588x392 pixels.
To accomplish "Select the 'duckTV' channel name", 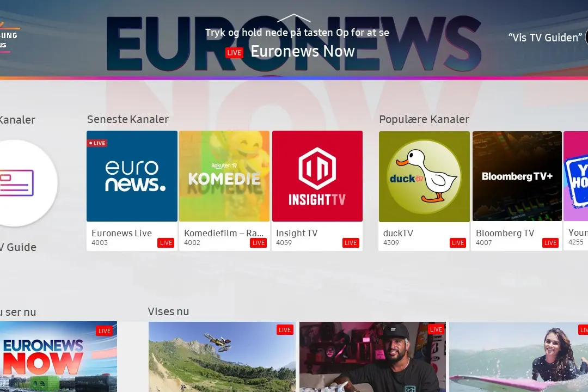I will (x=398, y=233).
